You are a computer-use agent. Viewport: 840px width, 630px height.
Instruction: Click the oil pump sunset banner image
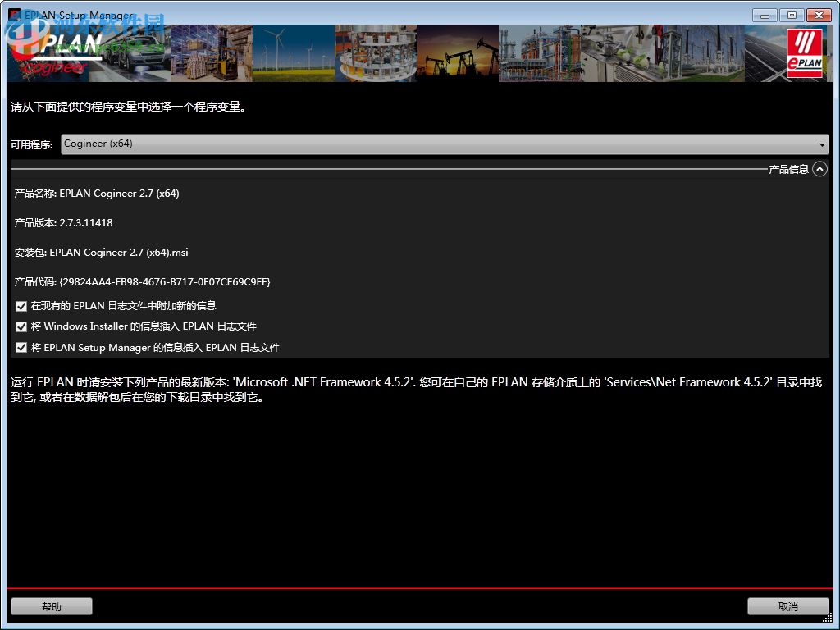458,53
